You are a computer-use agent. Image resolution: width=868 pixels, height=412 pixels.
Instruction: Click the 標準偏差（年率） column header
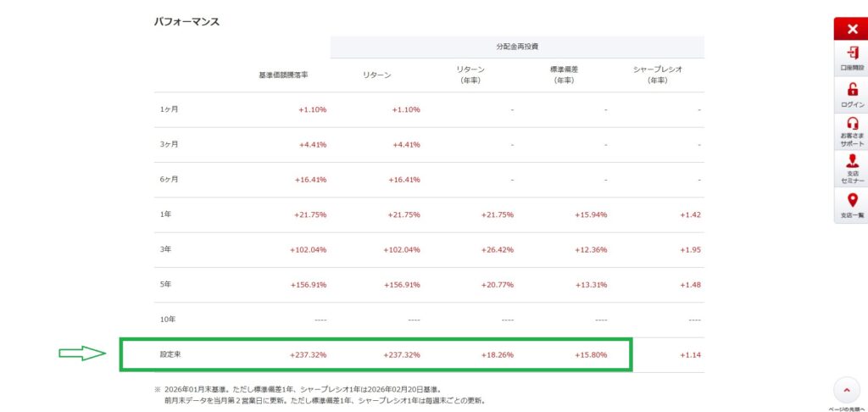click(x=565, y=75)
